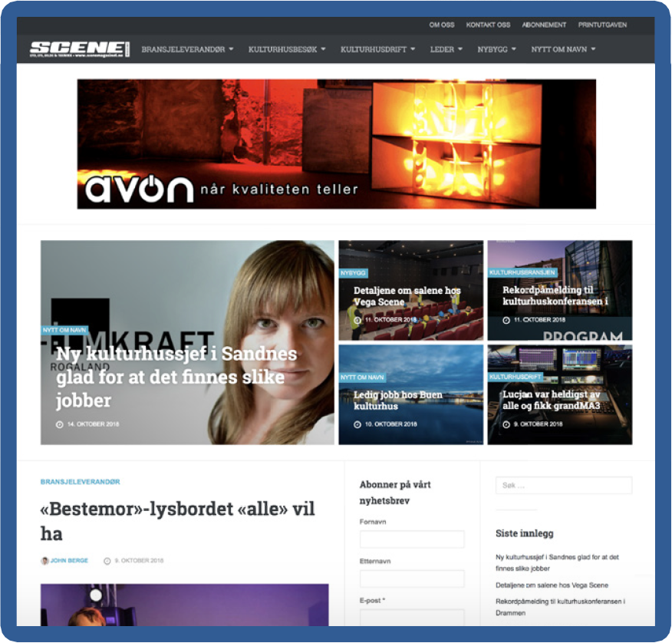Open sidebar link Detaljene om salene hos Vega Scene
672x643 pixels.
552,585
